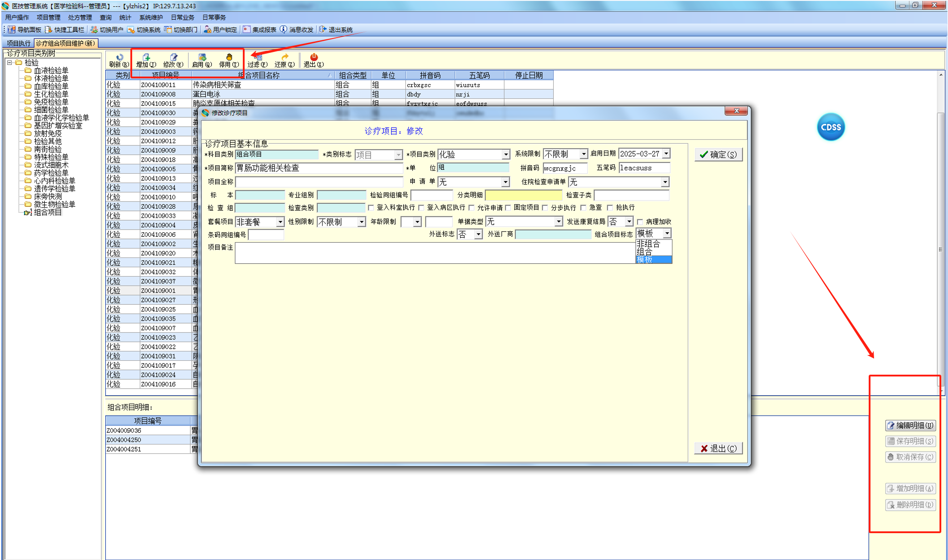948x560 pixels.
Task: Toggle the 允许申请 checkbox
Action: pos(472,208)
